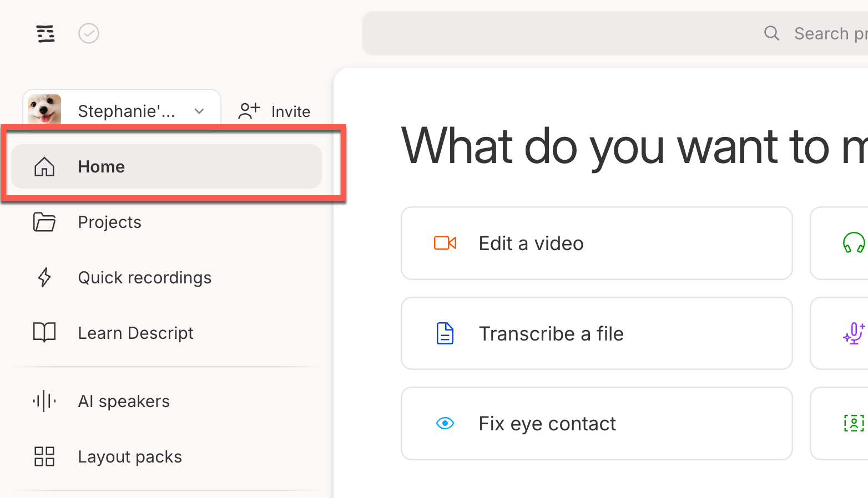Image resolution: width=868 pixels, height=498 pixels.
Task: Click the Invite person-plus icon
Action: click(x=249, y=111)
